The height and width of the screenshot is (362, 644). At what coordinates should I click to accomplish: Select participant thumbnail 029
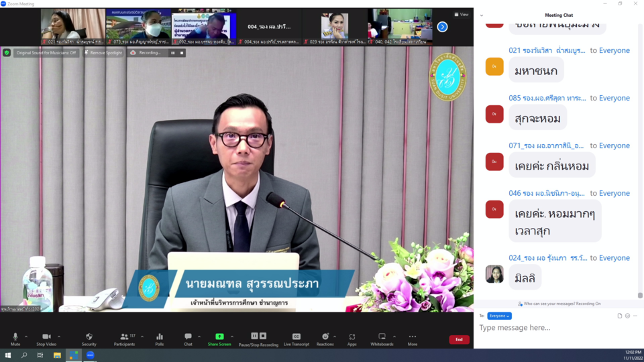[334, 27]
